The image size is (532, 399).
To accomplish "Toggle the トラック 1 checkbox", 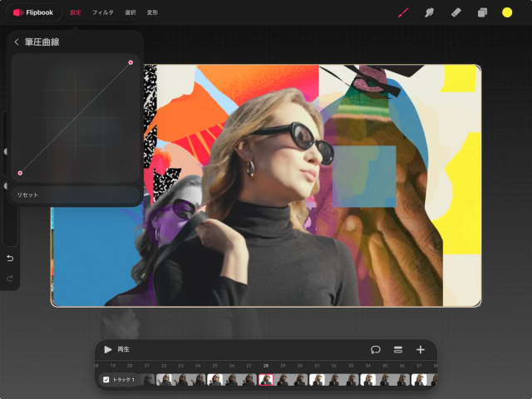I will pos(106,380).
